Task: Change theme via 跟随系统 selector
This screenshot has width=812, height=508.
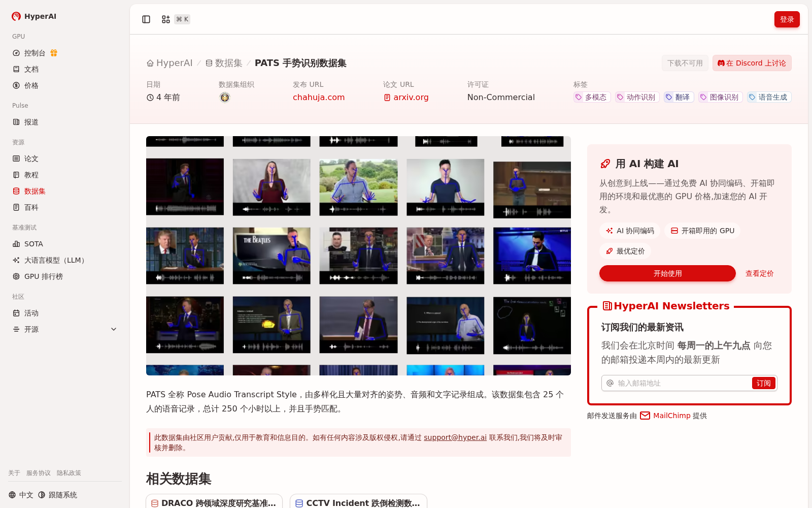Action: (x=58, y=495)
